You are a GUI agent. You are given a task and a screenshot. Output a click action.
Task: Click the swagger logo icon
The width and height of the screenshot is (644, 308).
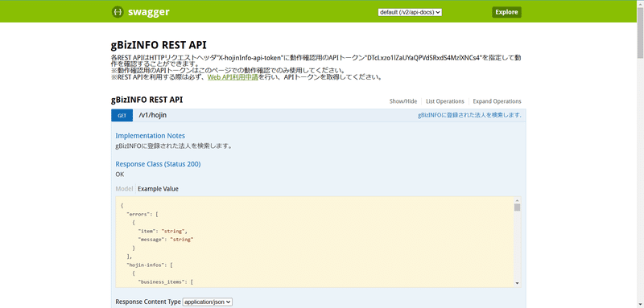pyautogui.click(x=118, y=12)
